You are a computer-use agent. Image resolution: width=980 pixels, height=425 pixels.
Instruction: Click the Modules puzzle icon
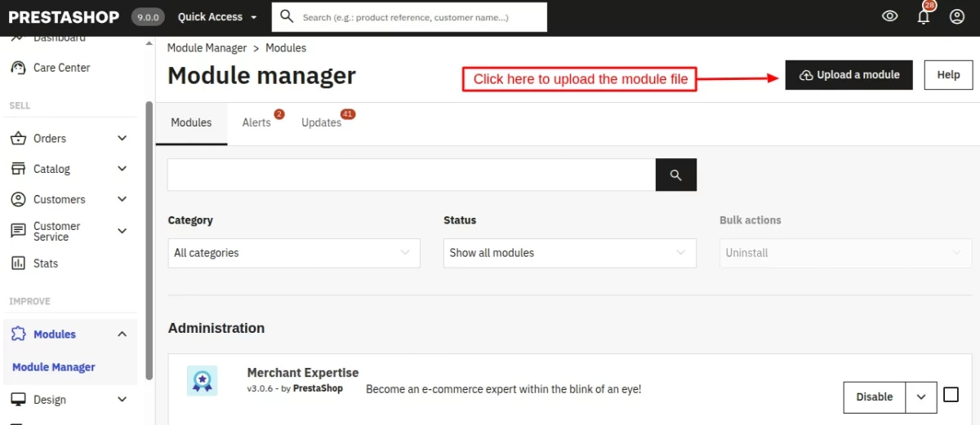pos(18,334)
